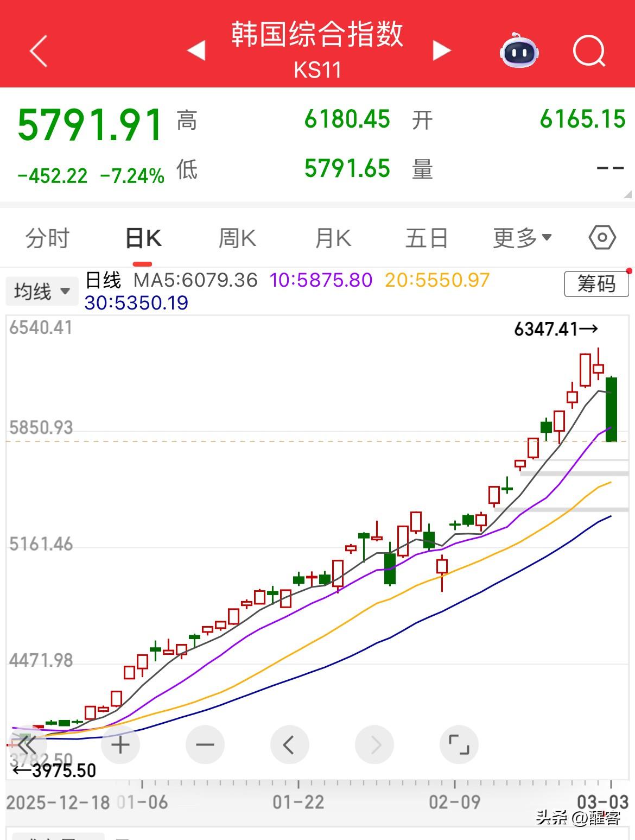Open chart settings via the gear icon

pos(602,238)
